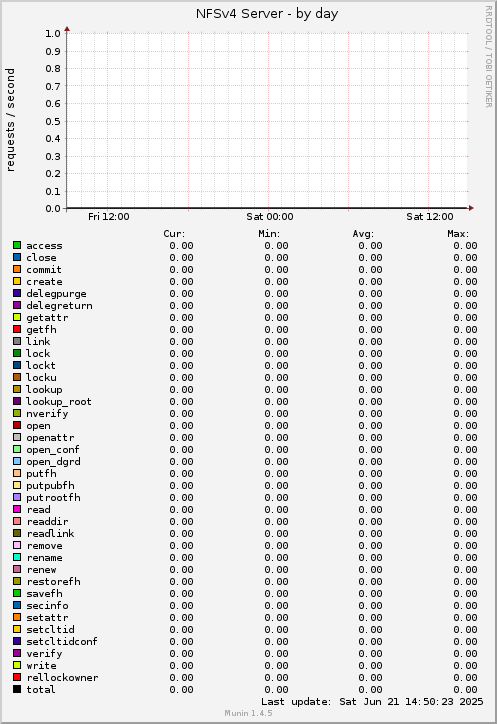The width and height of the screenshot is (497, 724).
Task: Click the secinfo legend label
Action: point(48,606)
